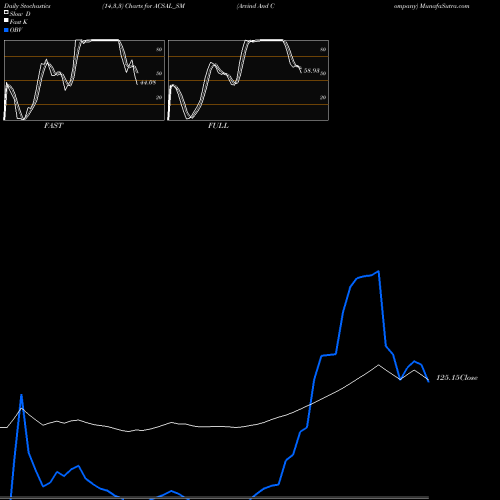Viewport: 500px width, 500px height.
Task: Click the 'Slow D' legend text
Action: coord(20,14)
